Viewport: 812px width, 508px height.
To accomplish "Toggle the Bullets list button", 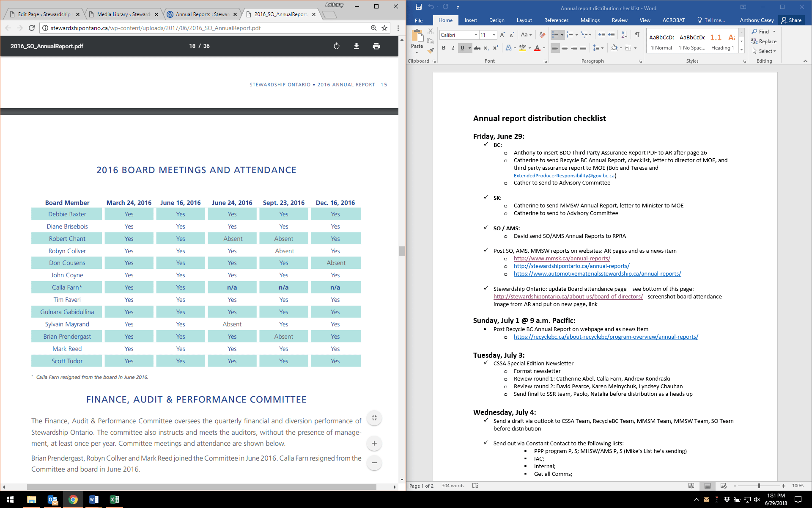I will 555,35.
